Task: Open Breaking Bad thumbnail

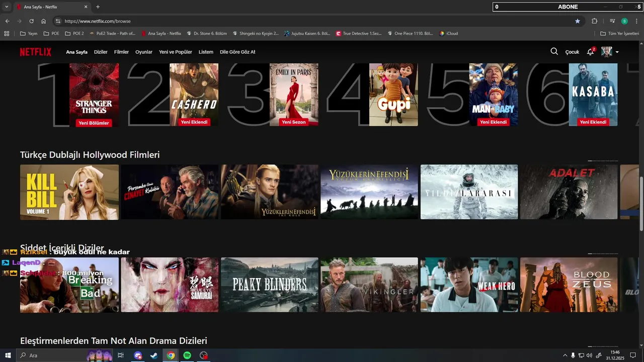Action: 69,285
